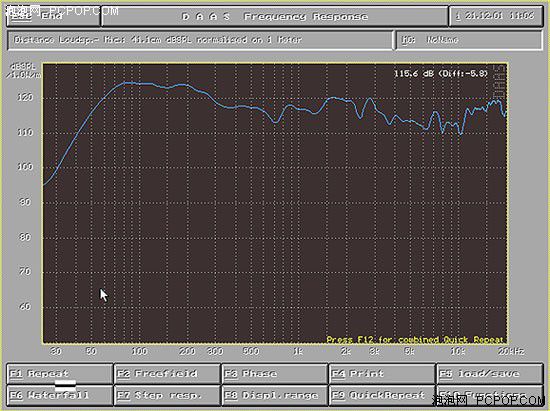550x411 pixels.
Task: Click the 115.6 dB Diff readout
Action: click(441, 74)
